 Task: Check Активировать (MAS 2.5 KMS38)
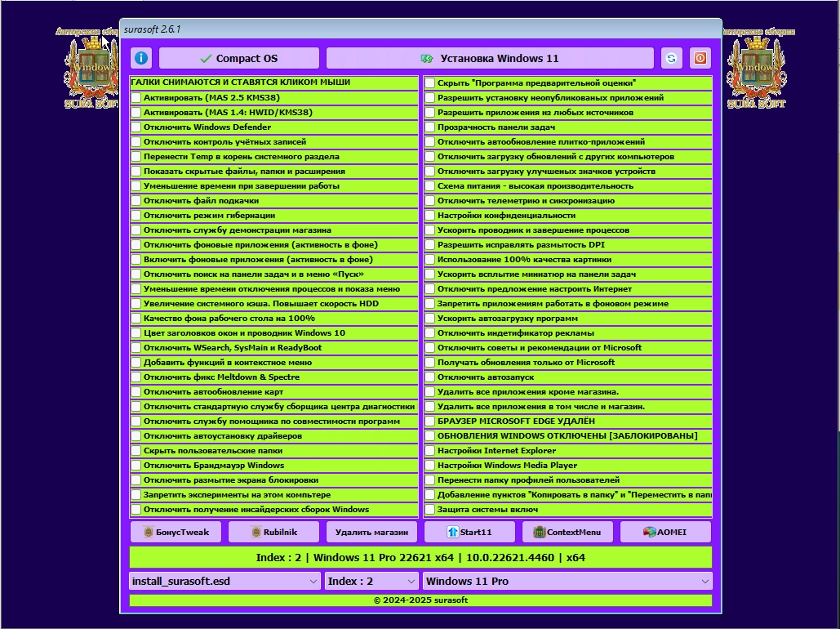coord(136,97)
